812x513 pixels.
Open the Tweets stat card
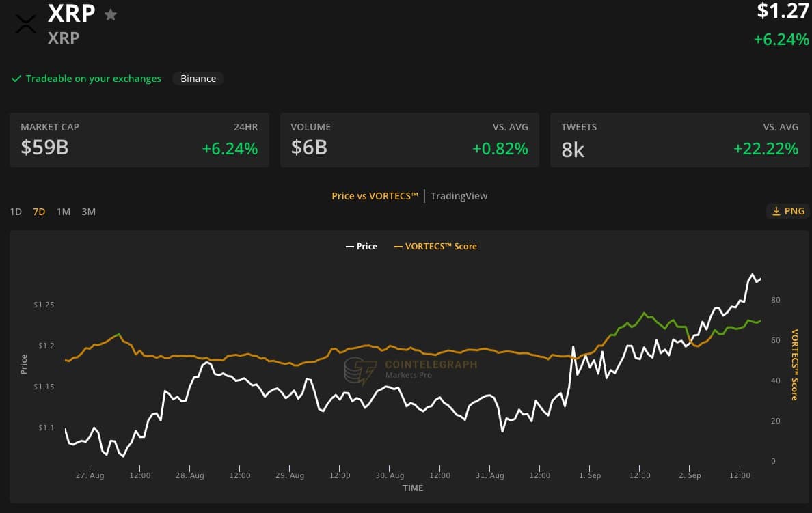click(x=679, y=140)
